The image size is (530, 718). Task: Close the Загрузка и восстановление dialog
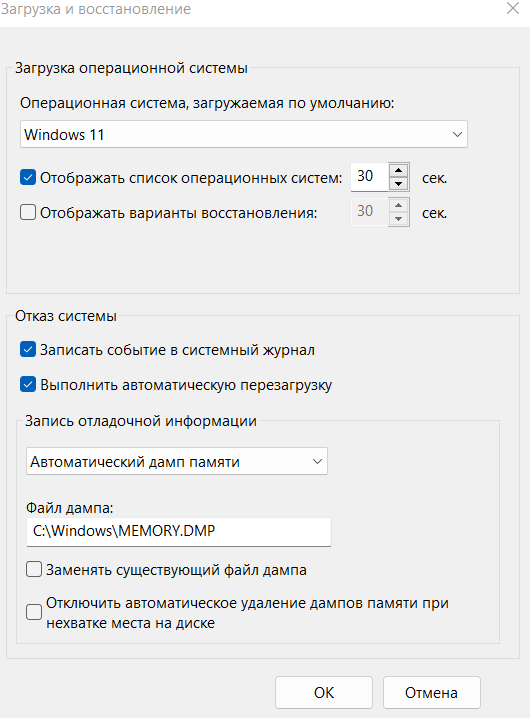(x=513, y=8)
